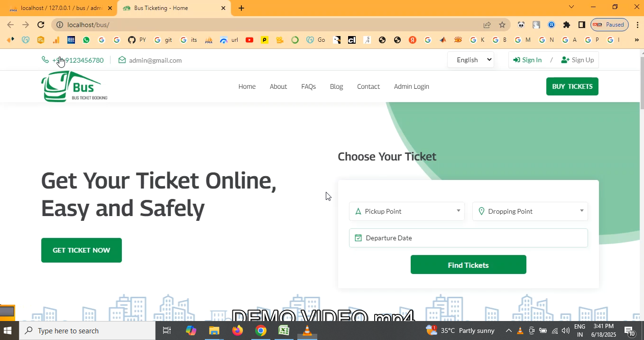The height and width of the screenshot is (340, 644).
Task: Bookmark this page with the star icon
Action: point(502,25)
